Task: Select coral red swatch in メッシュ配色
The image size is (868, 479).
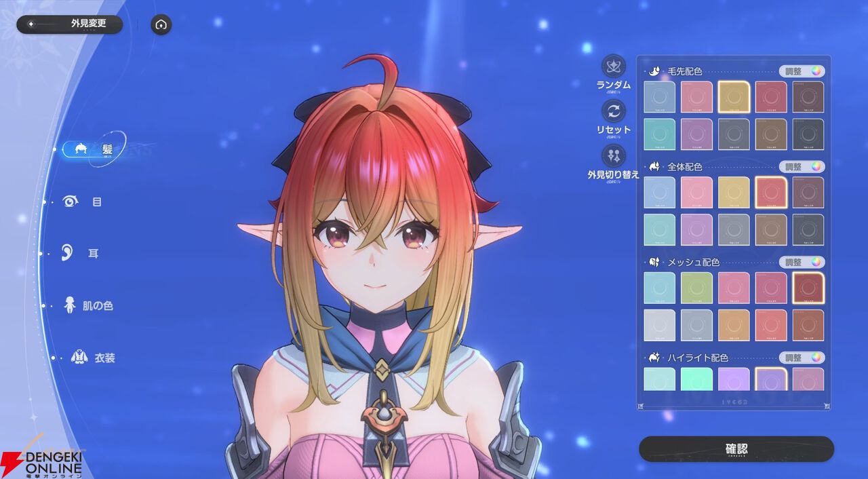Action: click(771, 326)
